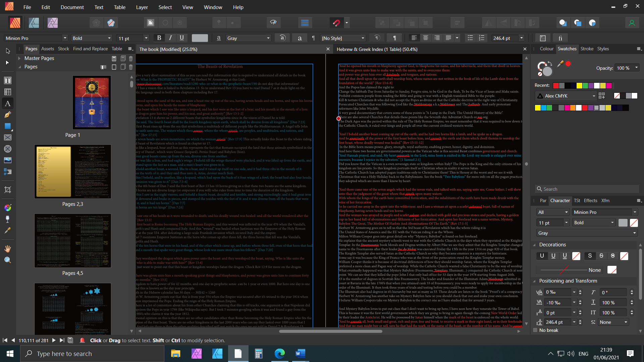644x362 pixels.
Task: Select the Rectangle shape tool
Action: pyautogui.click(x=8, y=126)
